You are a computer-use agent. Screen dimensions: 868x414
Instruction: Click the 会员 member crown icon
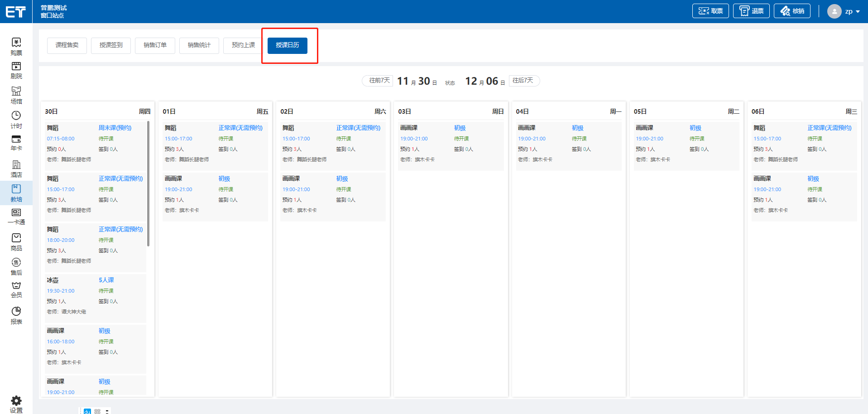pos(16,286)
